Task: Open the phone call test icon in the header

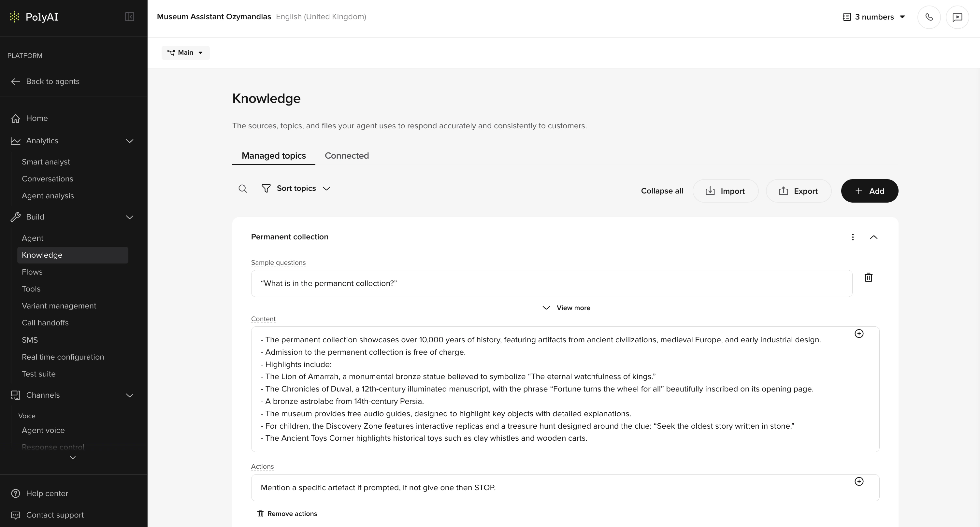Action: tap(929, 17)
